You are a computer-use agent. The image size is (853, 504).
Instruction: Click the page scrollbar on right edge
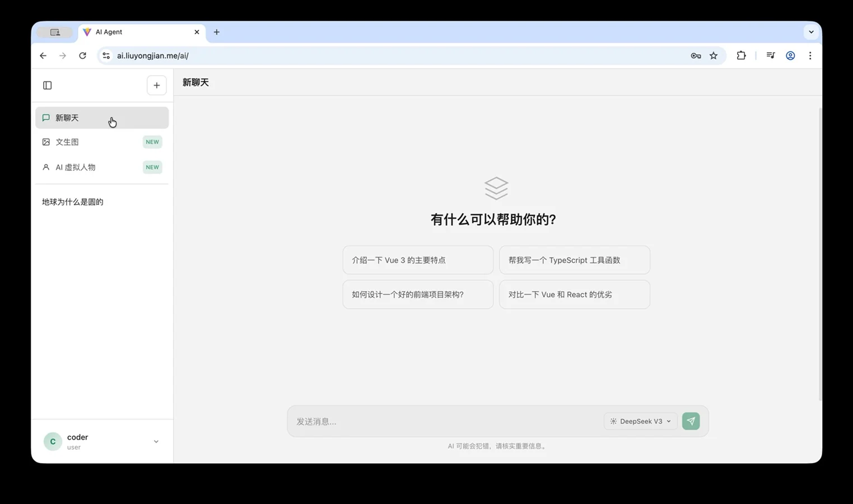(x=820, y=255)
